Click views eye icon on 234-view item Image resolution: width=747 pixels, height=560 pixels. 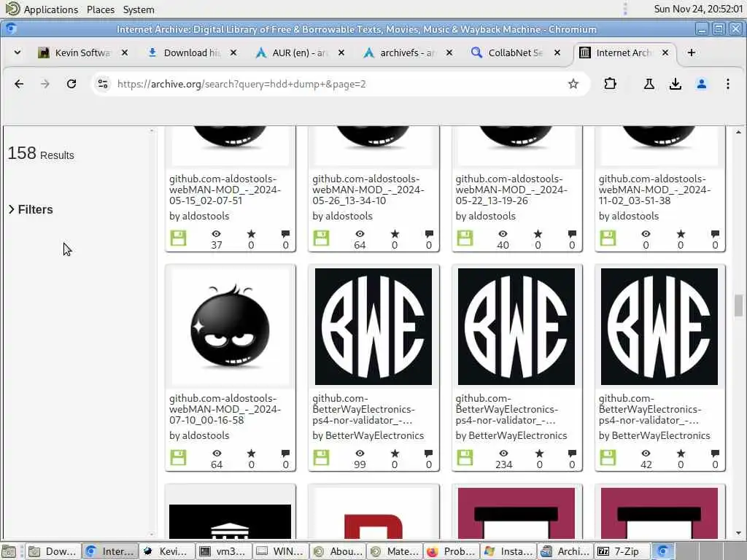coord(503,454)
